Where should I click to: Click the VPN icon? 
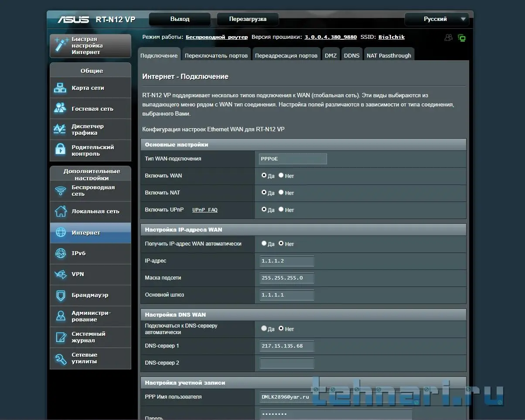tap(60, 274)
